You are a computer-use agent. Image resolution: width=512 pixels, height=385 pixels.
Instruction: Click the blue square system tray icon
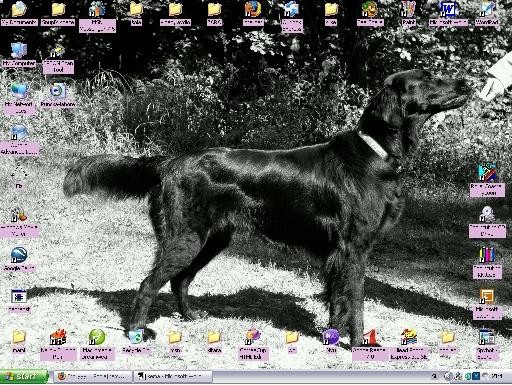pyautogui.click(x=476, y=377)
